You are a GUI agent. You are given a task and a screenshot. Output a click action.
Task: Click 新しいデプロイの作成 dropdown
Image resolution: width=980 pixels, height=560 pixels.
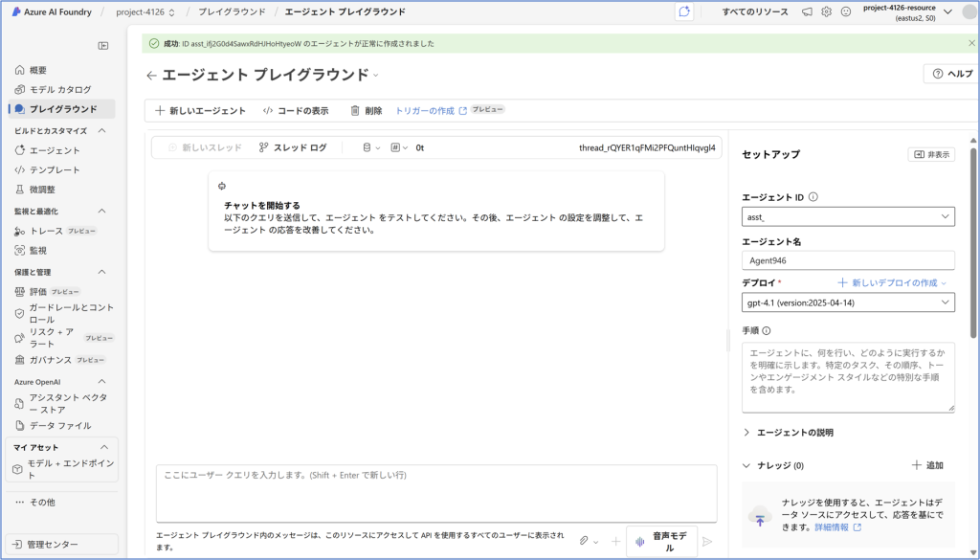tap(892, 283)
